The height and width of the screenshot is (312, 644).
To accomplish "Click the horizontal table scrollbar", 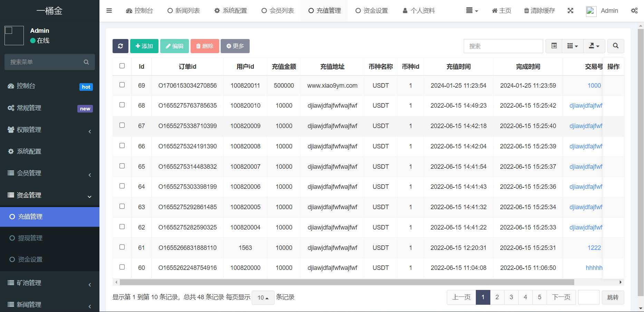I will coord(347,282).
